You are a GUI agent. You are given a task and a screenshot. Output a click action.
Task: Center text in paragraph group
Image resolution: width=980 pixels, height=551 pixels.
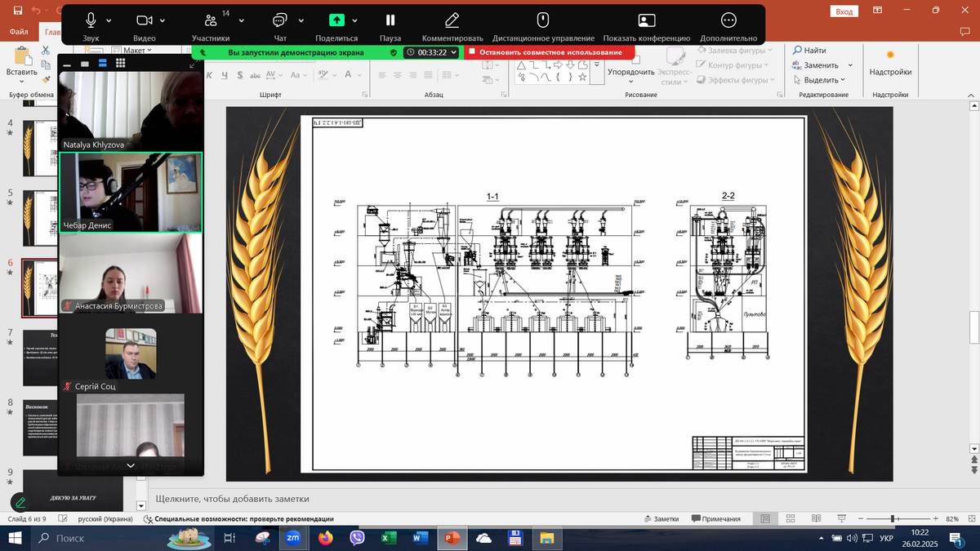click(398, 75)
